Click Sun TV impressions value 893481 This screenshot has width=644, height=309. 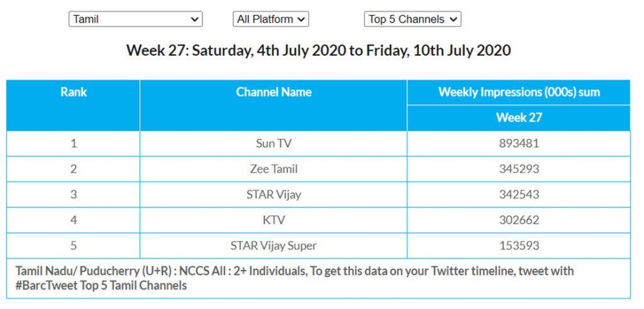pos(519,143)
